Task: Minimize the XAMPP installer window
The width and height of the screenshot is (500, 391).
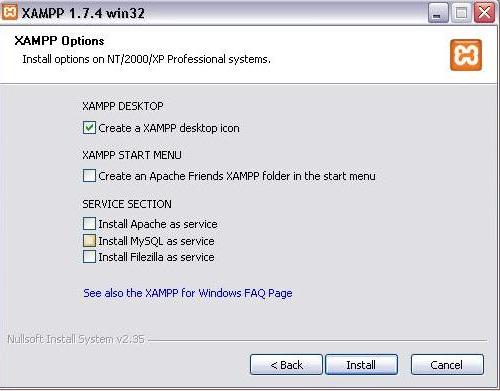Action: (x=438, y=13)
